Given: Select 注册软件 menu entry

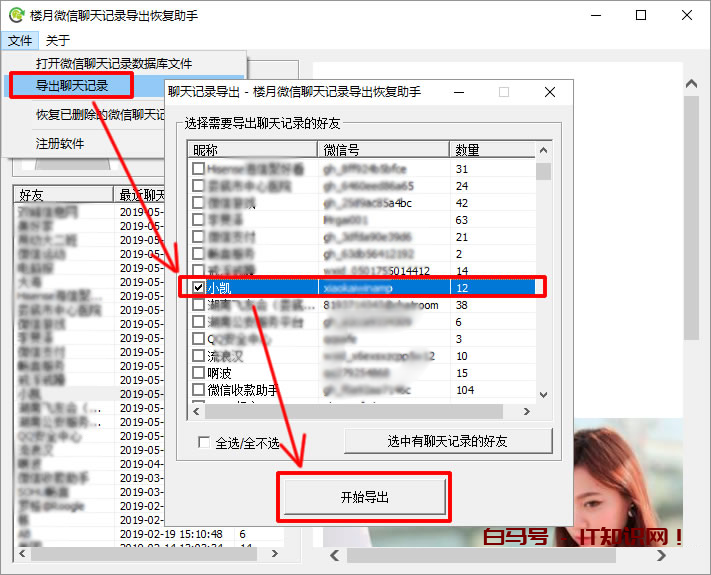Looking at the screenshot, I should coord(60,143).
